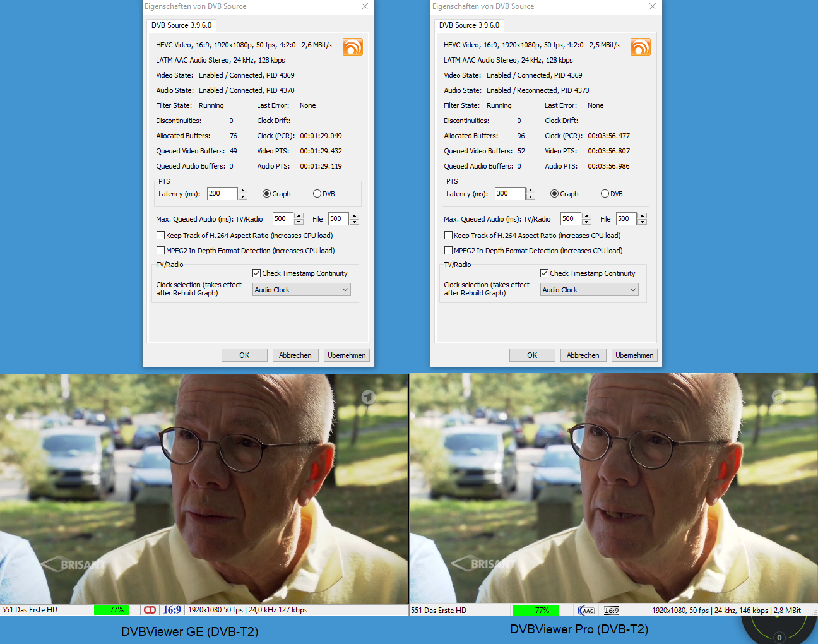The width and height of the screenshot is (818, 644).
Task: Click Abbrechen in the dialog above DVBViewer GE
Action: click(295, 355)
